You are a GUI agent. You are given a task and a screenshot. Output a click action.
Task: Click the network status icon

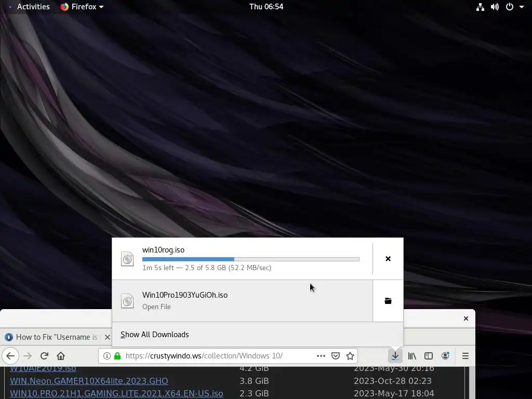coord(480,6)
